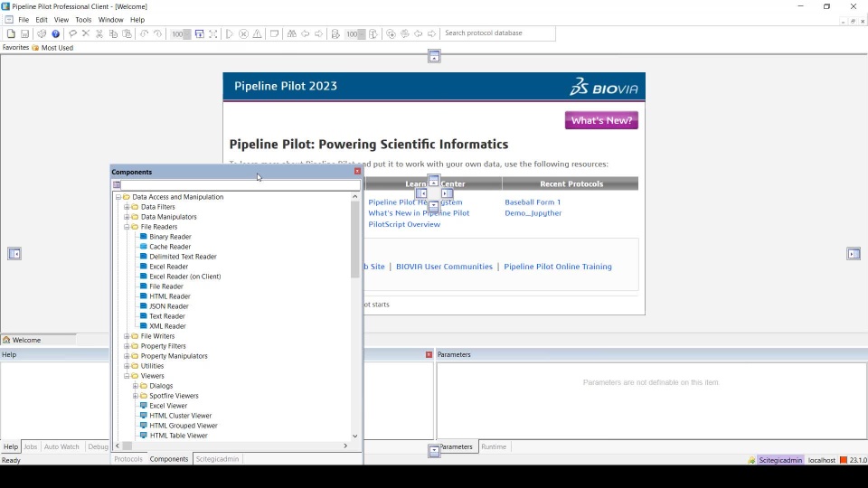The width and height of the screenshot is (868, 488).
Task: Click the binoculars Find icon
Action: pyautogui.click(x=292, y=33)
